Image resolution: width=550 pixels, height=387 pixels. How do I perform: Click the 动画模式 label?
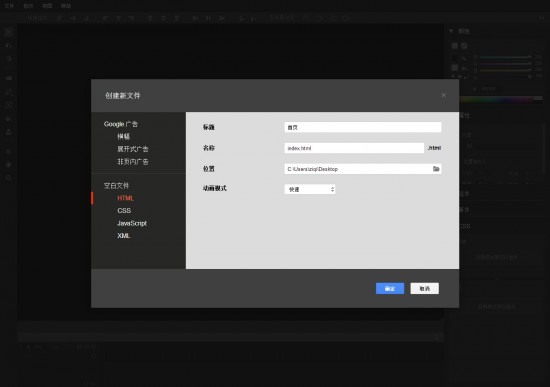click(x=214, y=188)
